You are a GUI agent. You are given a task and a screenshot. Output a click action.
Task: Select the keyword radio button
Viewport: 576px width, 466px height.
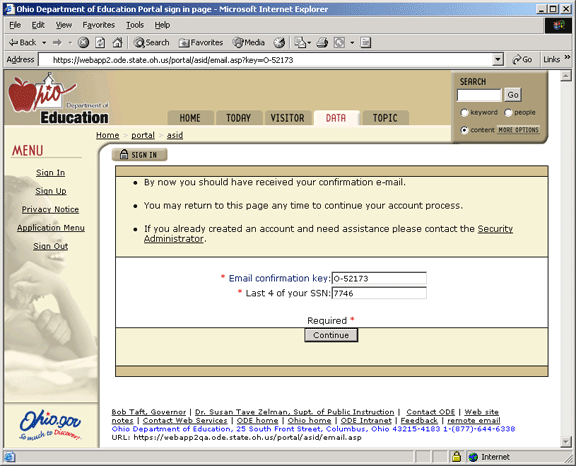point(464,112)
